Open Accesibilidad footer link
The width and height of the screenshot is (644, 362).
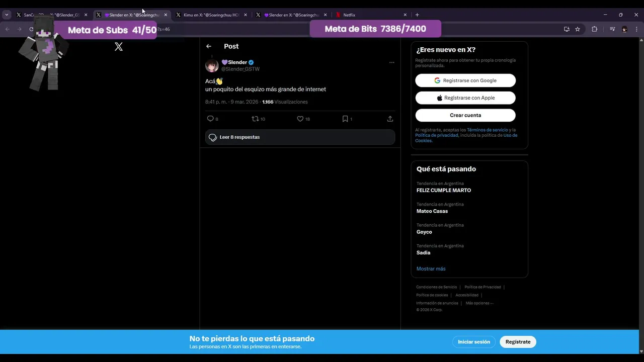click(x=467, y=295)
